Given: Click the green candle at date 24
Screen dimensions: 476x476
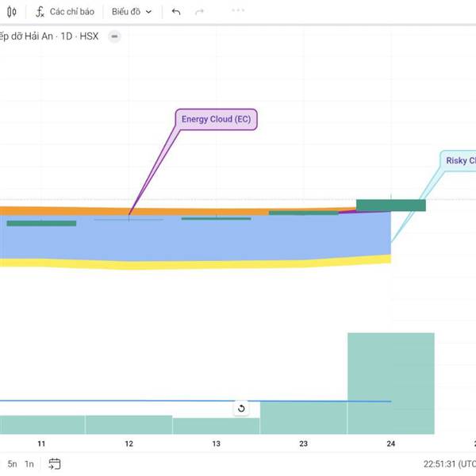Looking at the screenshot, I should [x=391, y=205].
